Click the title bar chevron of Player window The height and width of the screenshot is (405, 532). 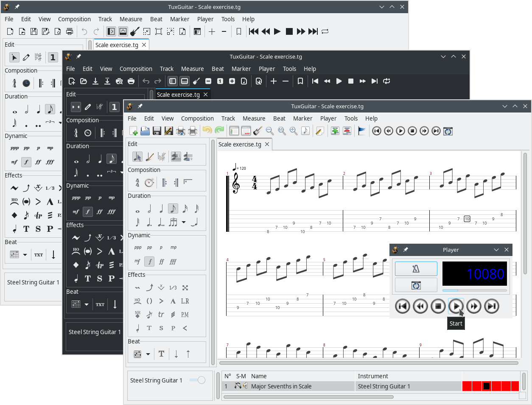pyautogui.click(x=496, y=250)
